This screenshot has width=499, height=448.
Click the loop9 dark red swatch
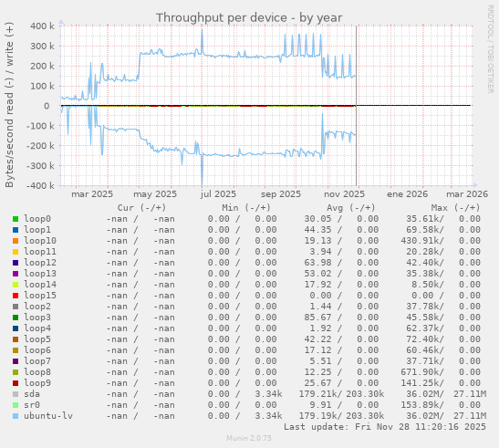16,383
